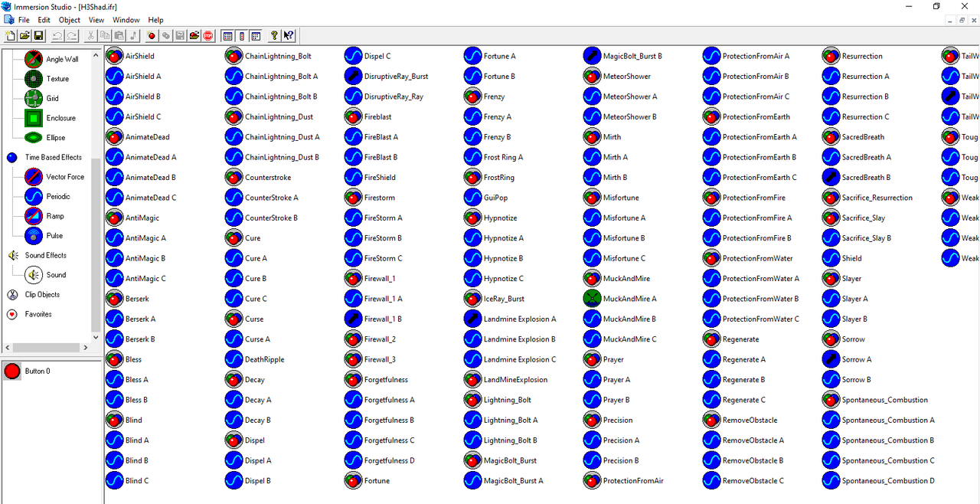This screenshot has width=980, height=504.
Task: Select Sacrifice_Resurrection effect
Action: click(868, 198)
